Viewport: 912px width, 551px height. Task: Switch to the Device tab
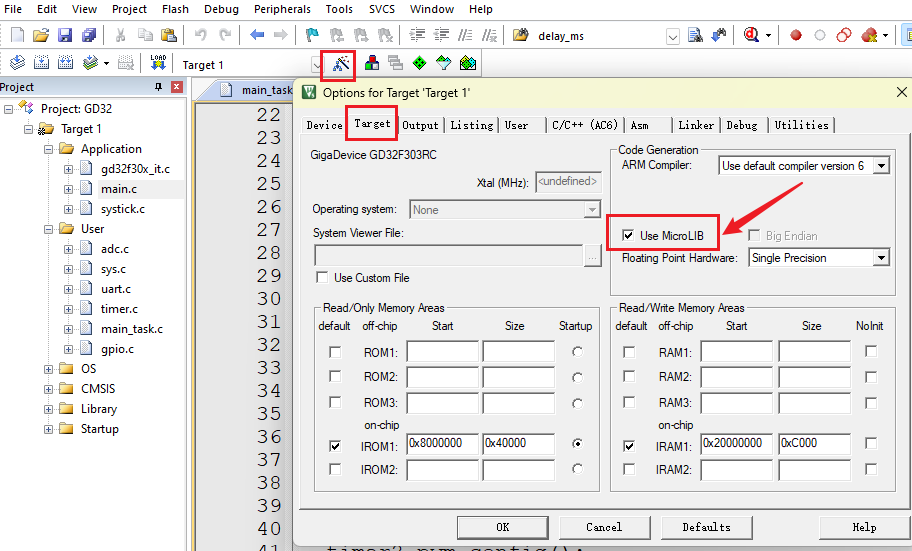(x=325, y=125)
